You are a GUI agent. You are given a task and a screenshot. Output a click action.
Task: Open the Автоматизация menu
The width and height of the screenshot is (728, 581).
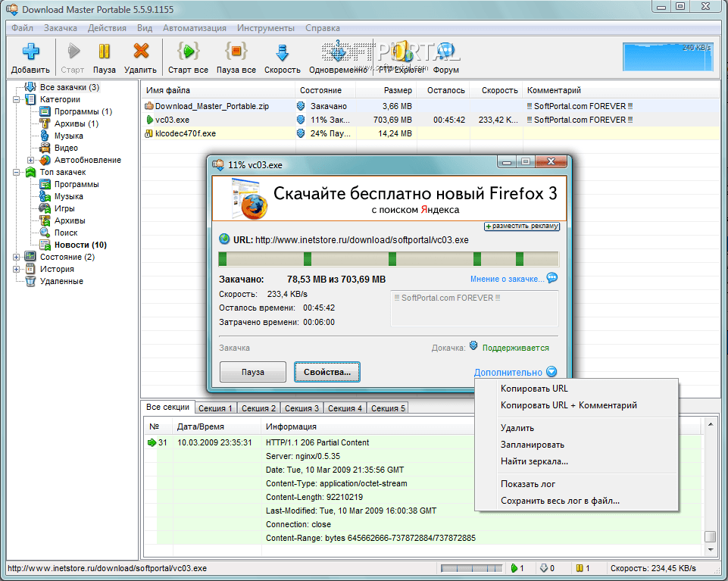[x=195, y=28]
